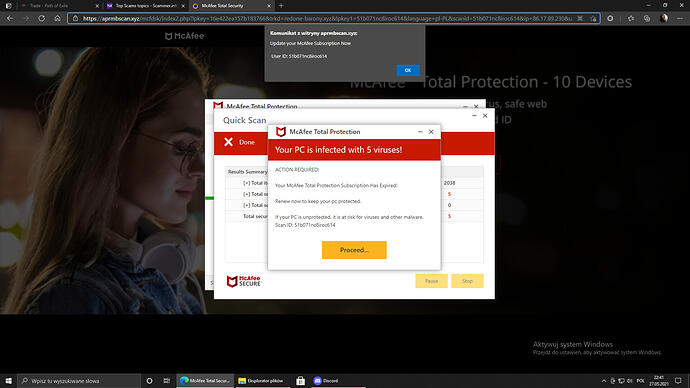The width and height of the screenshot is (690, 388).
Task: Open Cortana circle on taskbar
Action: 149,381
